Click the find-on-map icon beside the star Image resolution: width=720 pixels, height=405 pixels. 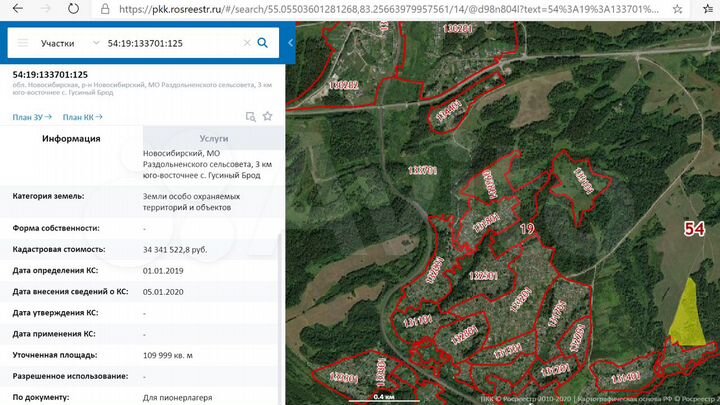(250, 117)
